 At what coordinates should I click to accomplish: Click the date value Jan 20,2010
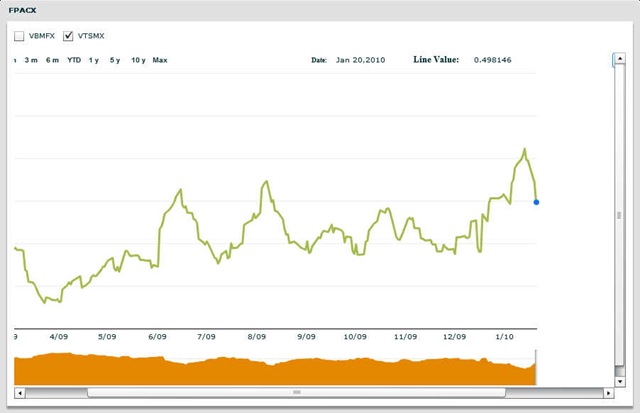360,60
